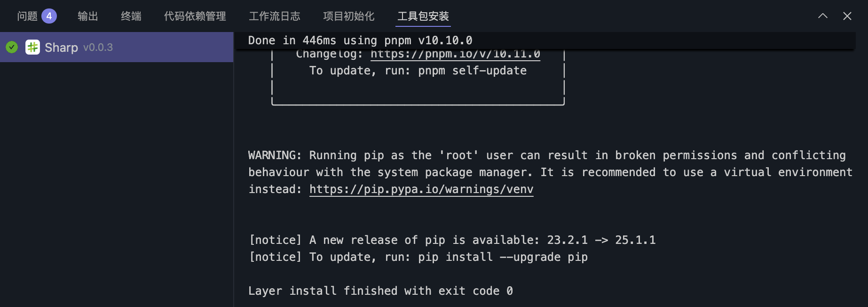The width and height of the screenshot is (868, 307).
Task: Switch to the 输出 tab
Action: click(x=88, y=16)
